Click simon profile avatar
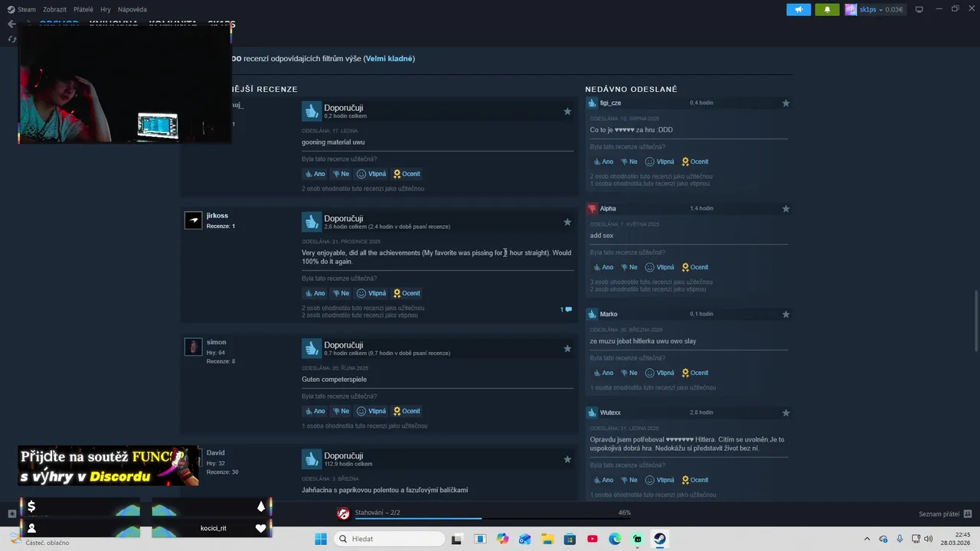 tap(193, 347)
